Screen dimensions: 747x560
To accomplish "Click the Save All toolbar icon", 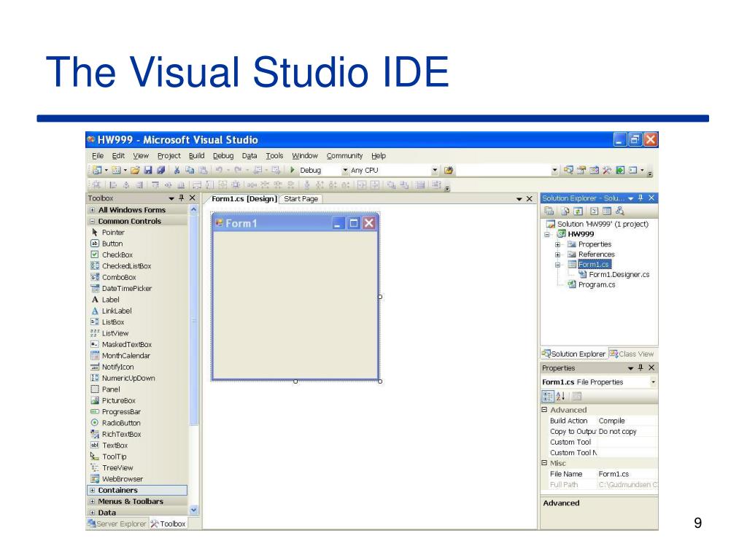I will tap(160, 170).
